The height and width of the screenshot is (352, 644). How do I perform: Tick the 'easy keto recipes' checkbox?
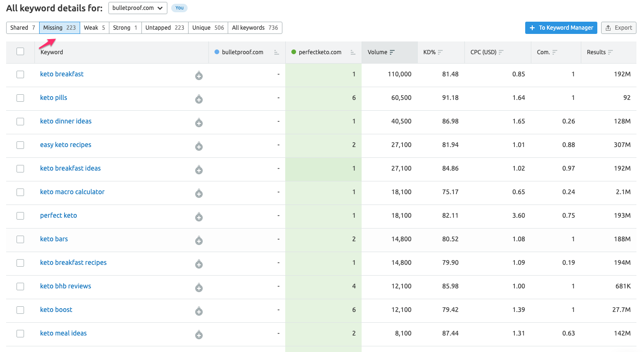click(x=20, y=145)
